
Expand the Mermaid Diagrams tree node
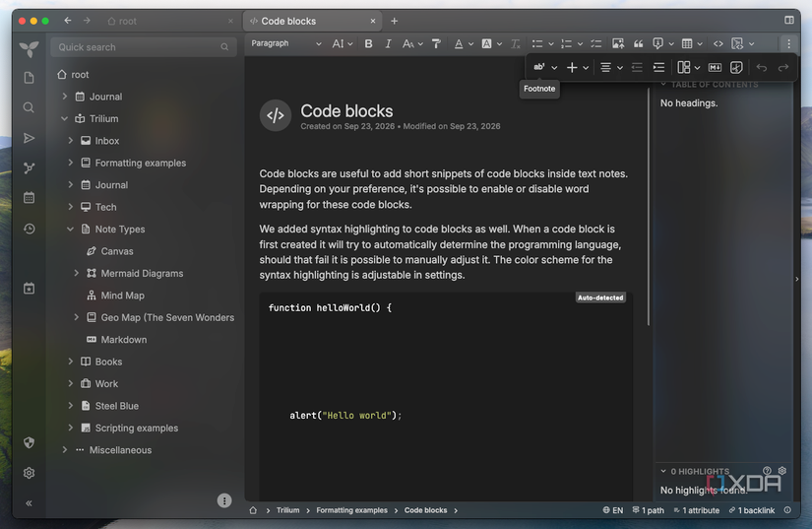(76, 273)
